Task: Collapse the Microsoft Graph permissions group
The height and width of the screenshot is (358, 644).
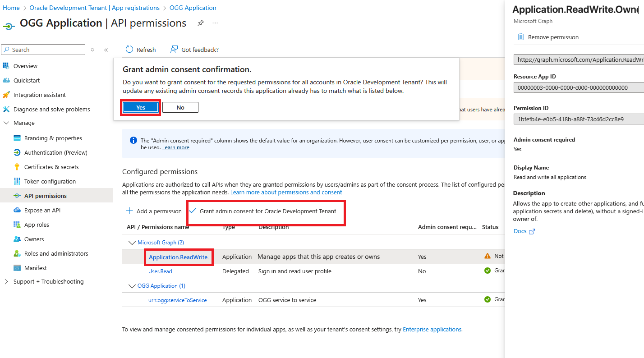Action: (x=132, y=242)
